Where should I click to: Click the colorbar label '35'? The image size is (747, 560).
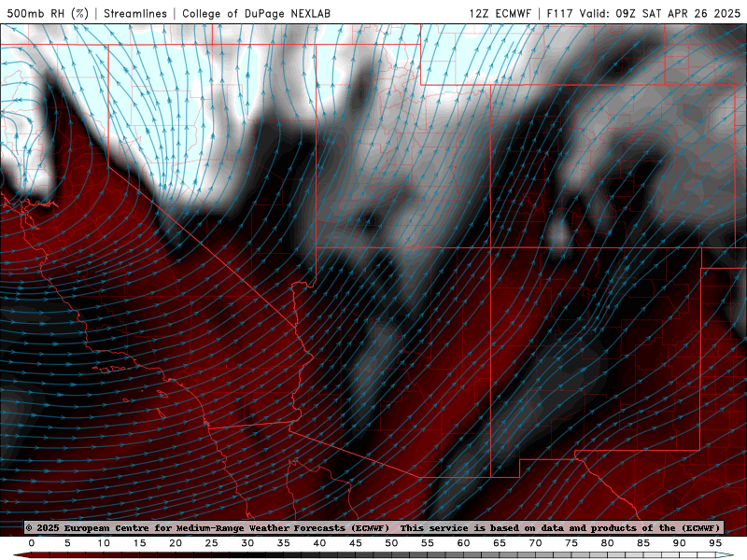tap(284, 543)
